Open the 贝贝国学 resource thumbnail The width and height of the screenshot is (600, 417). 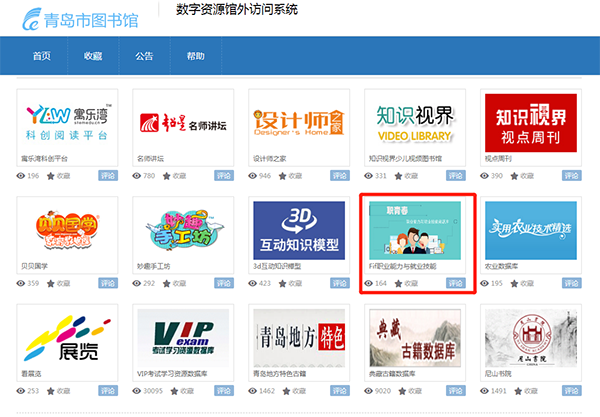click(67, 230)
